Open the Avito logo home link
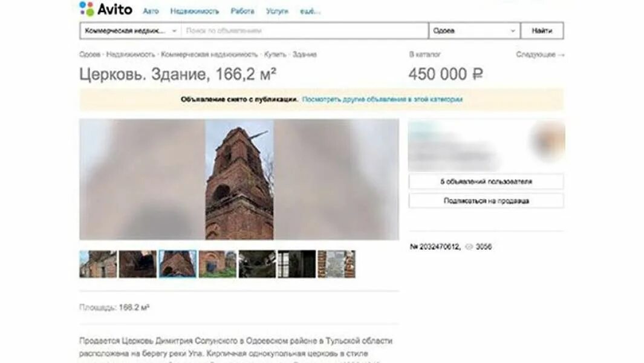Viewport: 644px width, 363px height. [x=106, y=9]
